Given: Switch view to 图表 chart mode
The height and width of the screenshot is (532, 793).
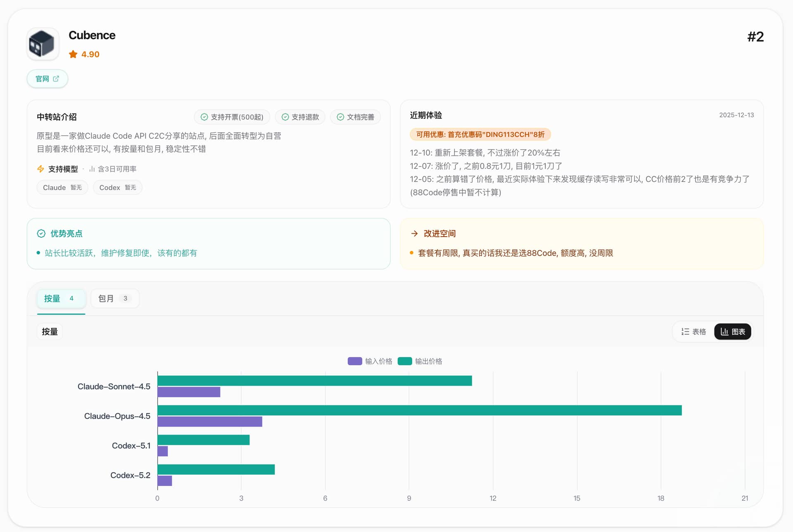Looking at the screenshot, I should coord(732,332).
